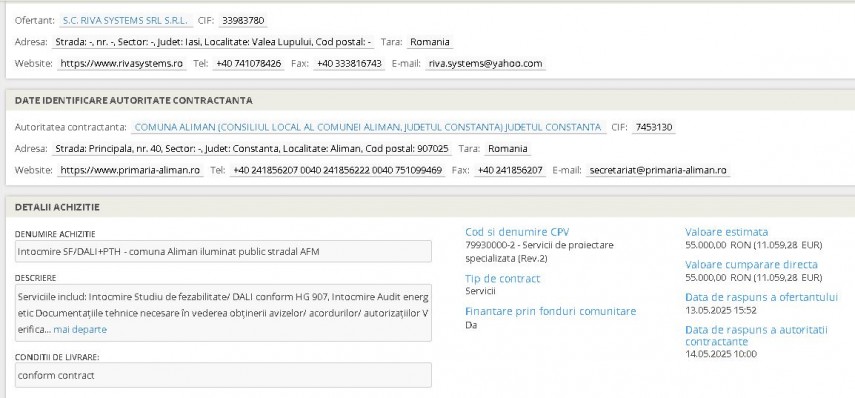Select the website https://www.rivasystems.ro
Viewport: 855px width, 398px height.
[x=122, y=63]
